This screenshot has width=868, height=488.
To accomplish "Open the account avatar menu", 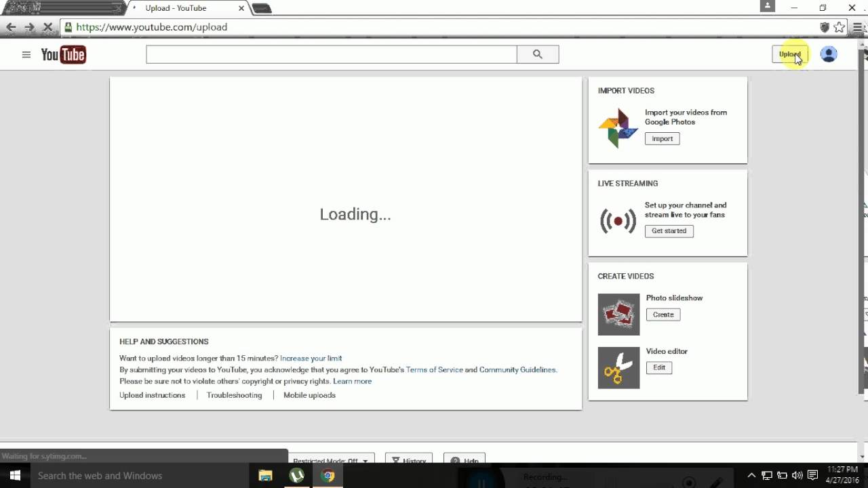I will (829, 54).
